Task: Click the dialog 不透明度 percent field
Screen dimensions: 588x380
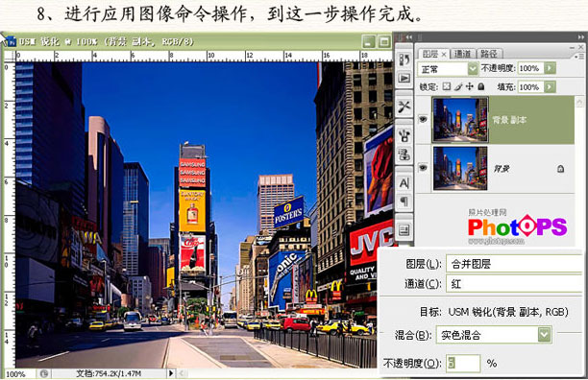Action: (x=463, y=363)
